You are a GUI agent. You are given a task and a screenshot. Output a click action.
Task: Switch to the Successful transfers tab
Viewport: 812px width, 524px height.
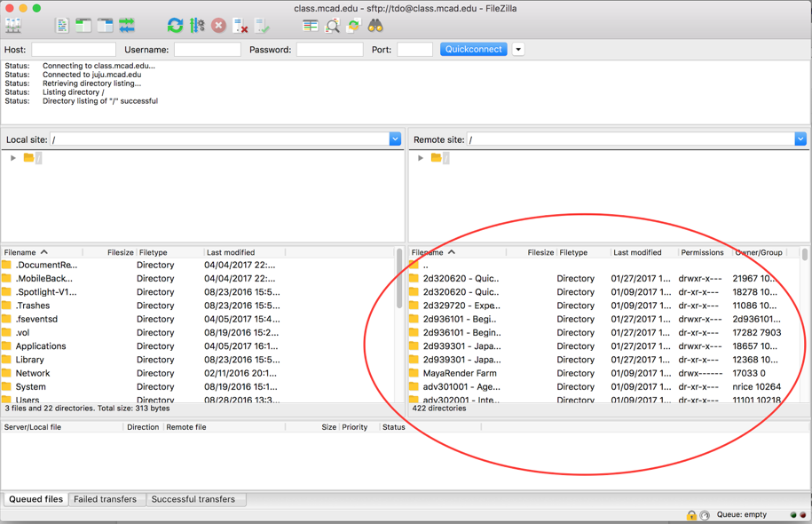[196, 499]
